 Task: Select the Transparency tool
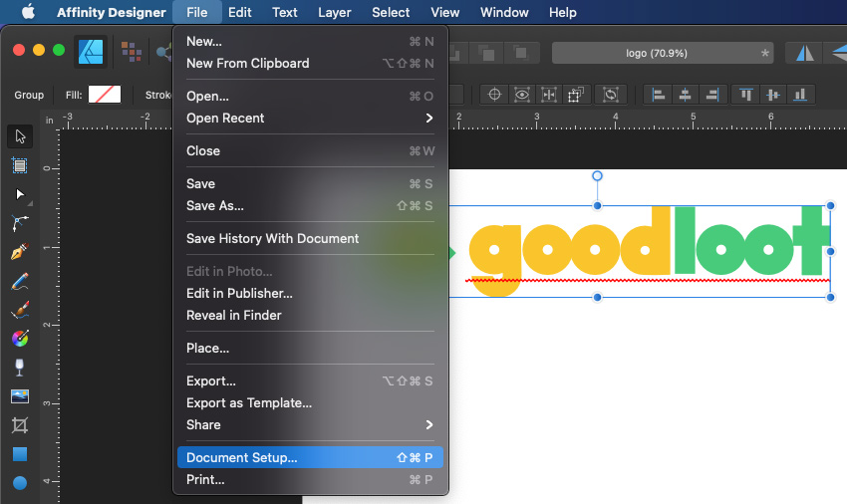pyautogui.click(x=20, y=368)
